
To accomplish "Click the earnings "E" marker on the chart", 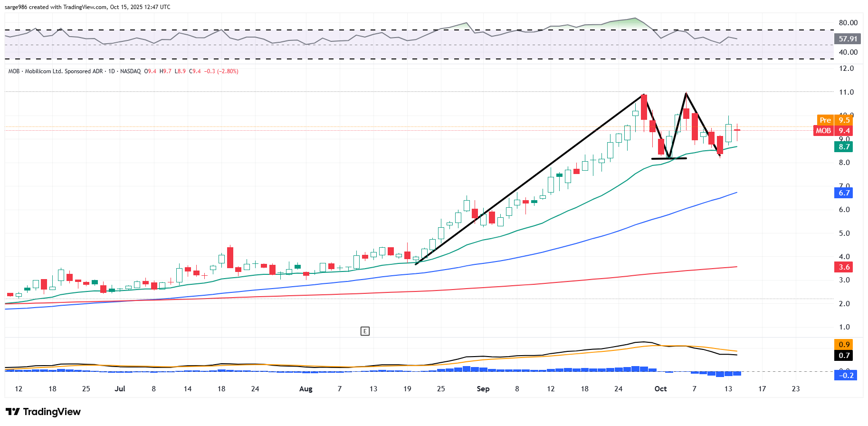I will click(x=365, y=331).
